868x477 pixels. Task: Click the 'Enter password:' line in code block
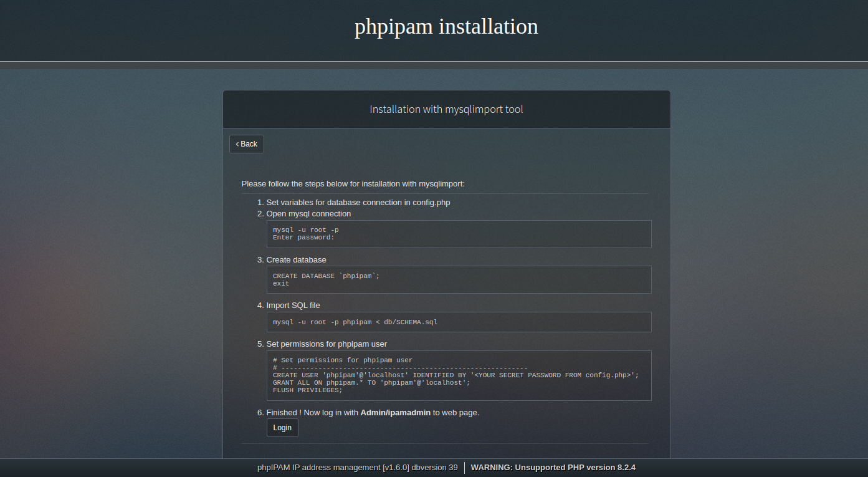click(303, 238)
